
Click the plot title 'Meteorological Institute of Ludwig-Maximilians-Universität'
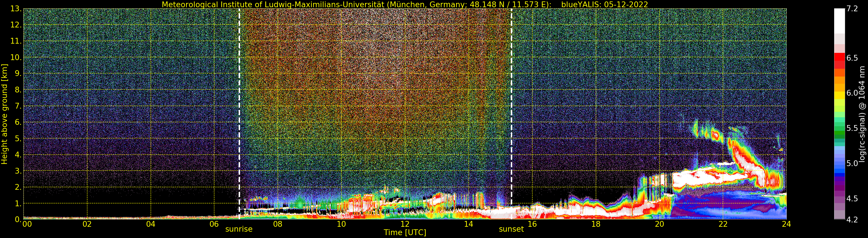coord(273,4)
